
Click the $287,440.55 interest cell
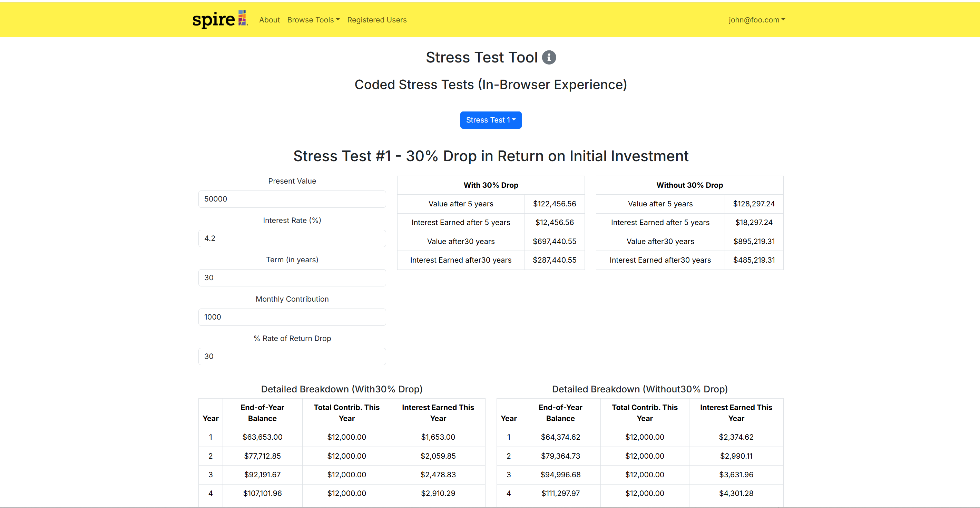pos(554,260)
